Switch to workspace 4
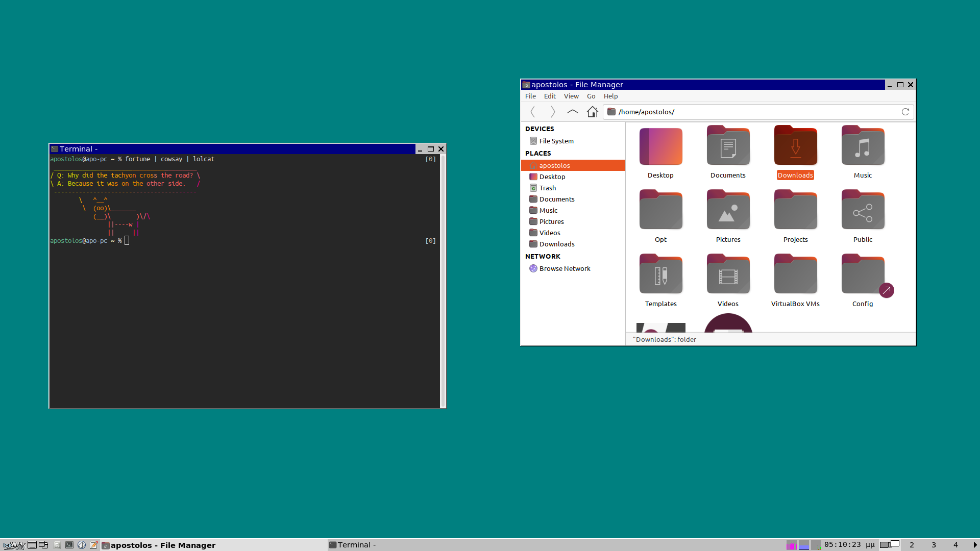The height and width of the screenshot is (551, 980). [955, 545]
